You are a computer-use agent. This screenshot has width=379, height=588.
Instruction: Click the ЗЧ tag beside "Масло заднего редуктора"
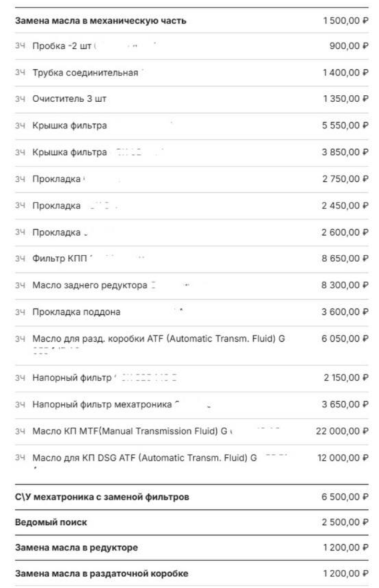coord(20,286)
